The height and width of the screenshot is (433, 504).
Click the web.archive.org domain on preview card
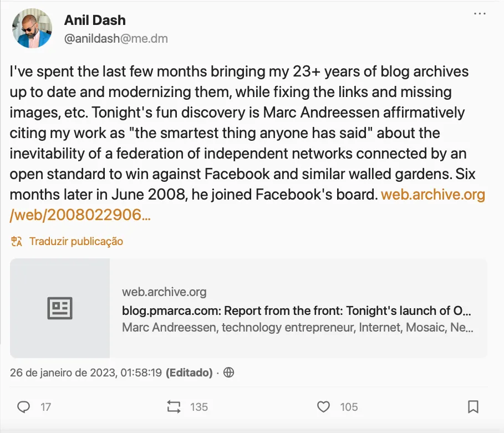click(x=164, y=292)
